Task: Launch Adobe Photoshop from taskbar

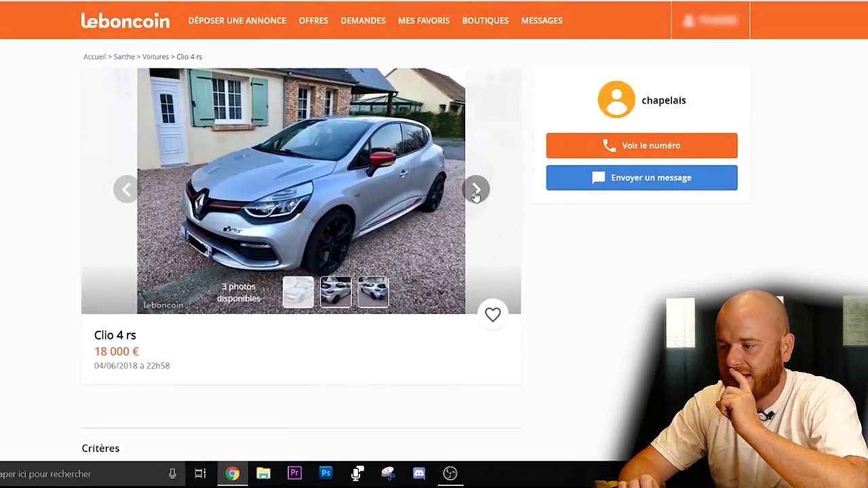Action: click(x=325, y=473)
